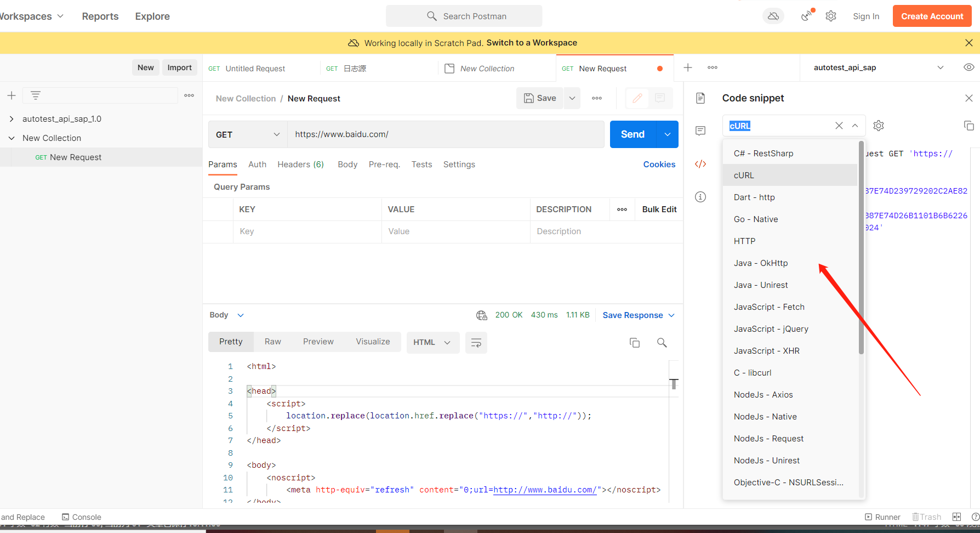The width and height of the screenshot is (980, 533).
Task: Expand the autotest_api_sap_1.0 collection
Action: pyautogui.click(x=12, y=119)
